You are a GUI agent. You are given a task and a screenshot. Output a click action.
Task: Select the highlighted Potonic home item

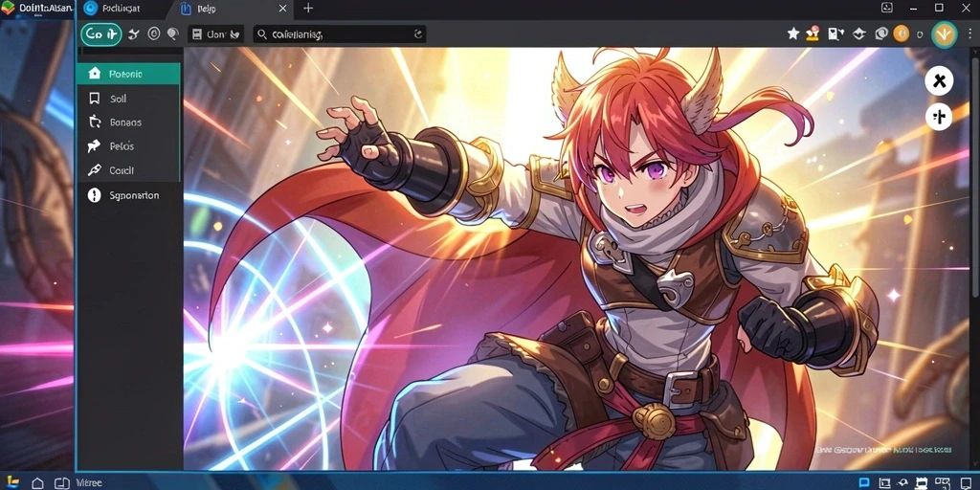[x=129, y=74]
